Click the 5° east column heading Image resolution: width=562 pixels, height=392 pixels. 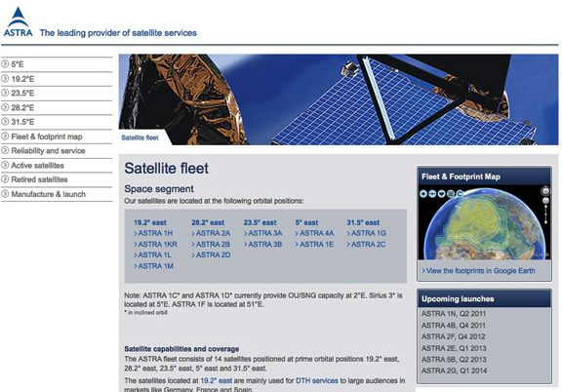306,222
